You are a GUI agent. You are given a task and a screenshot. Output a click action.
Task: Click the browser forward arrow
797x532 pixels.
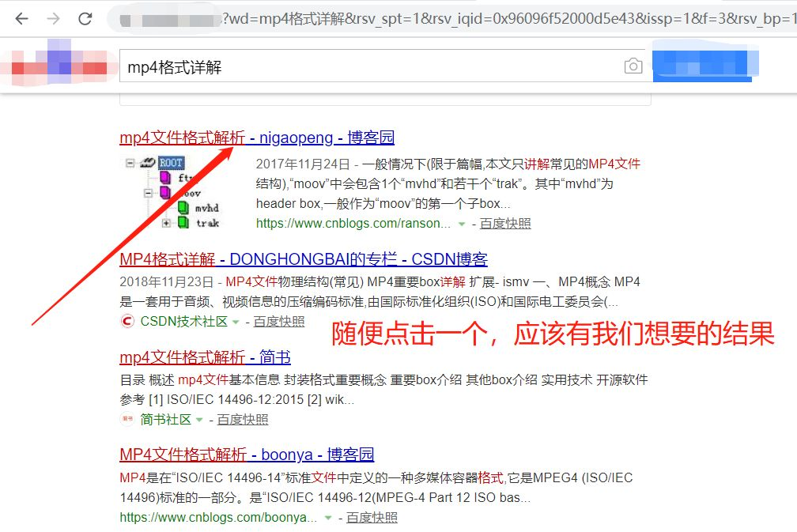[53, 19]
